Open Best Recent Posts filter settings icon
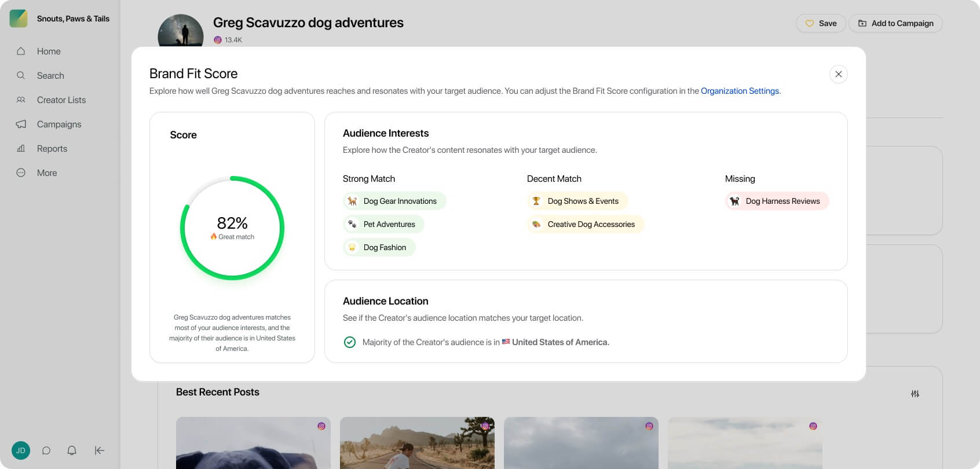This screenshot has width=980, height=469. (x=915, y=394)
